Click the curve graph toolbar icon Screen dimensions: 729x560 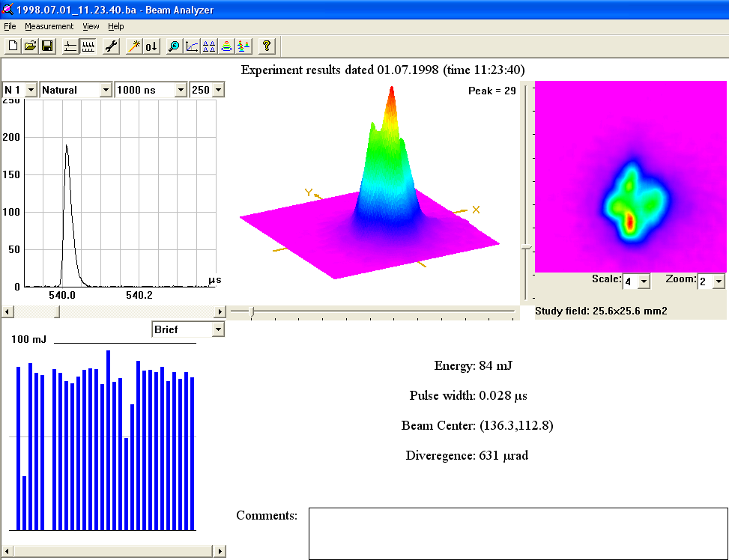192,46
